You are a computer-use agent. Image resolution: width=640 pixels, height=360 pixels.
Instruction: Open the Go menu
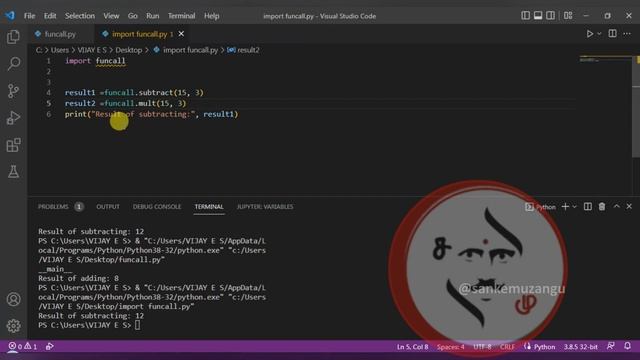coord(133,16)
